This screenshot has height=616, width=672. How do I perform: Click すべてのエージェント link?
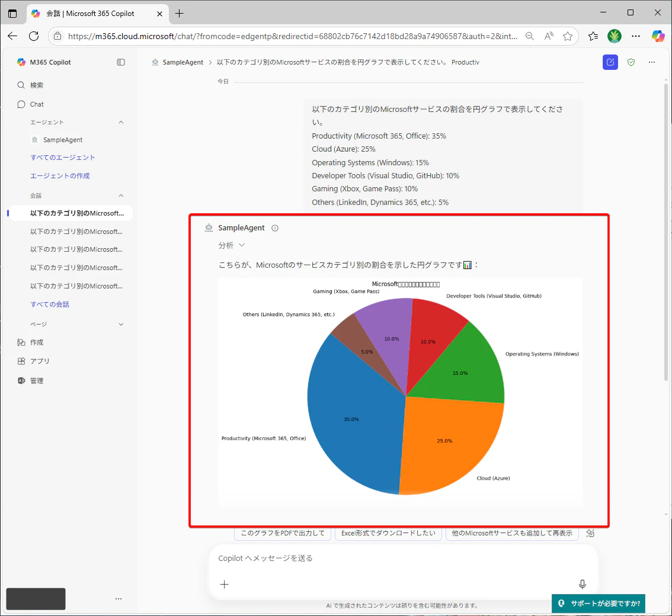click(x=63, y=158)
